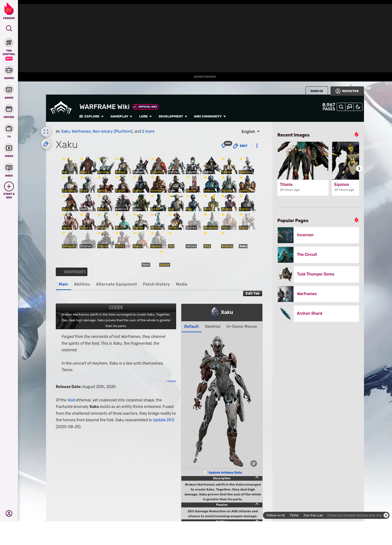Viewport: 392px width, 545px height.
Task: Click Follow on IG link
Action: coord(275,515)
